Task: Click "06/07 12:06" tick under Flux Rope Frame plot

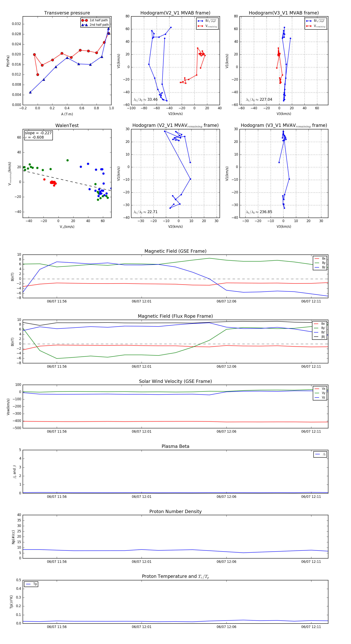Action: click(x=226, y=366)
